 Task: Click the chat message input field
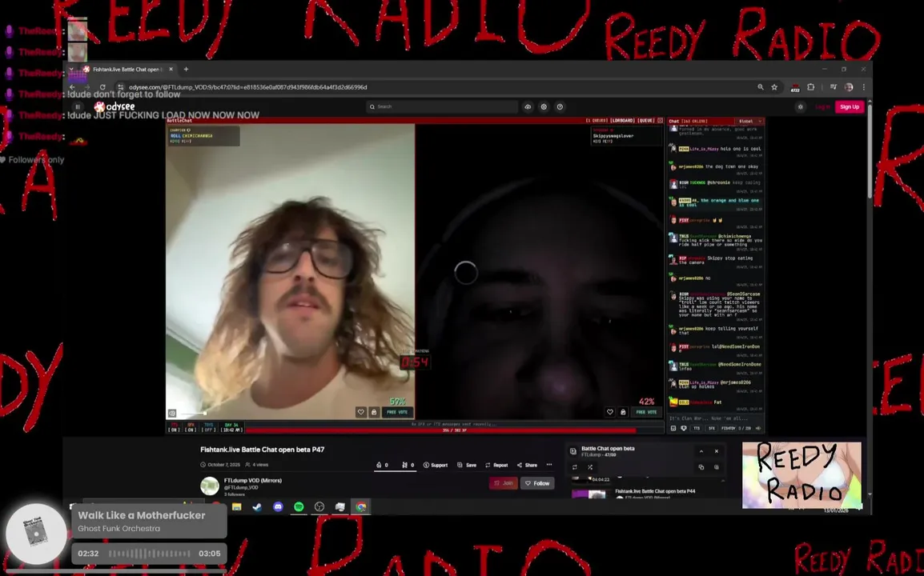(715, 418)
